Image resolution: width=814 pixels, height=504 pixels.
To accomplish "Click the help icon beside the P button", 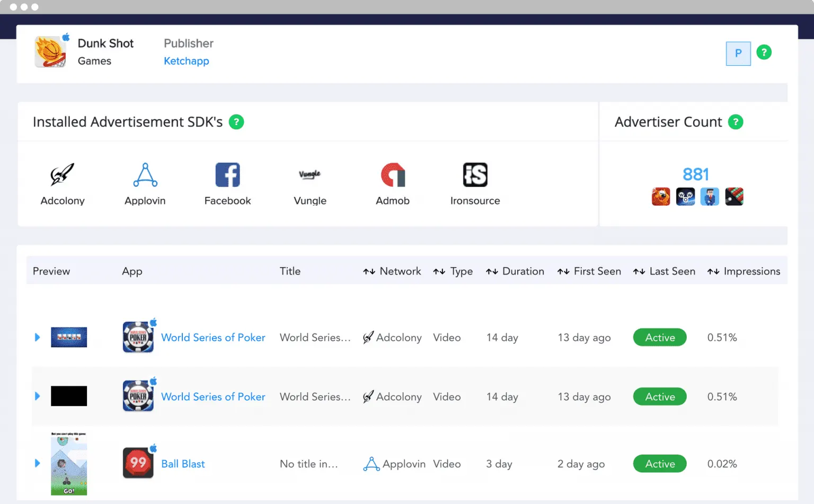I will click(764, 52).
